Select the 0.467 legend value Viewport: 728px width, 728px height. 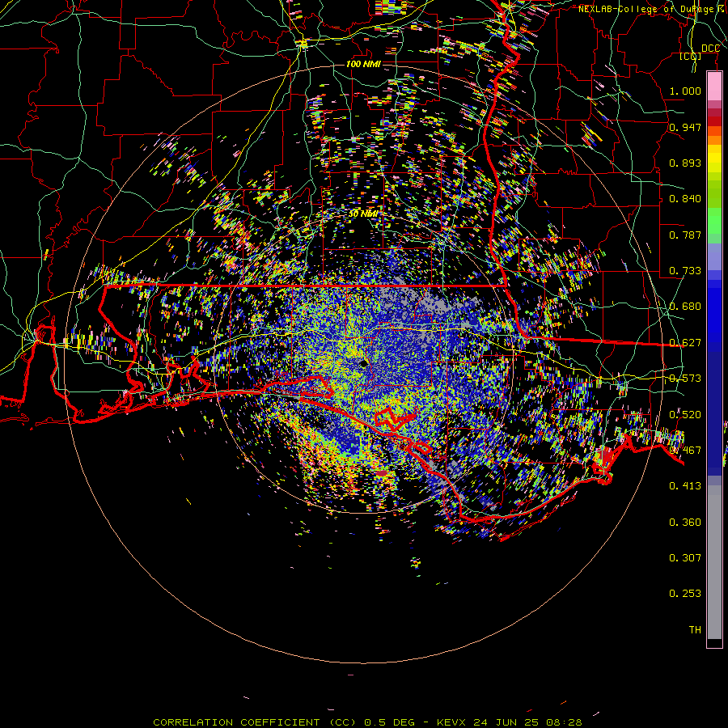685,450
